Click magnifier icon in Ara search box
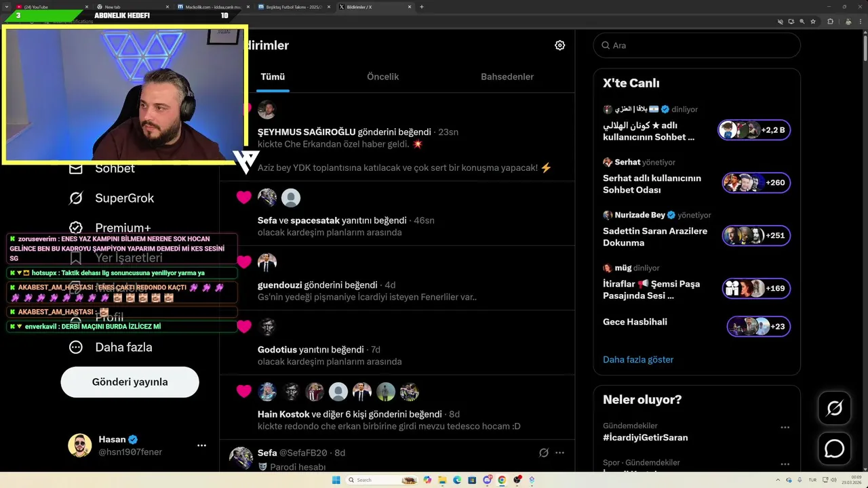 (605, 45)
